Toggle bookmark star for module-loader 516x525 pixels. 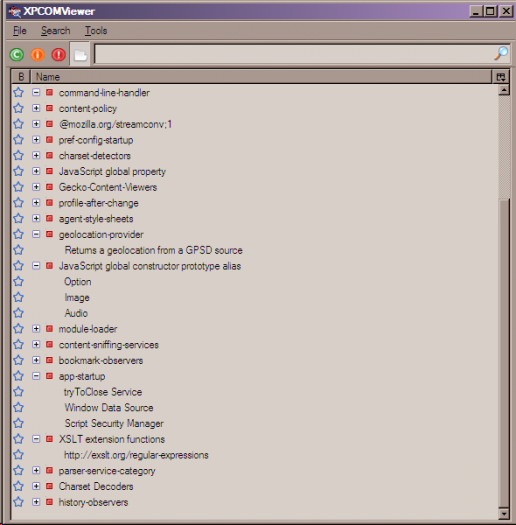(x=19, y=328)
